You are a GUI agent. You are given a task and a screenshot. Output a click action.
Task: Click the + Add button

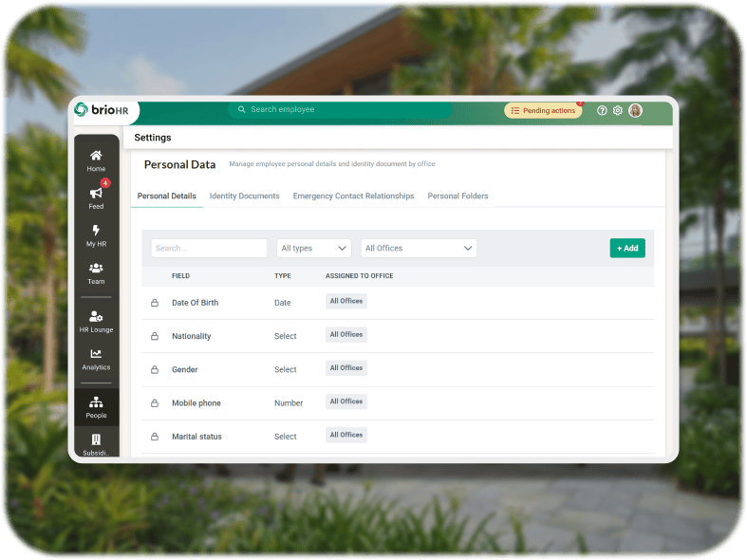[627, 248]
